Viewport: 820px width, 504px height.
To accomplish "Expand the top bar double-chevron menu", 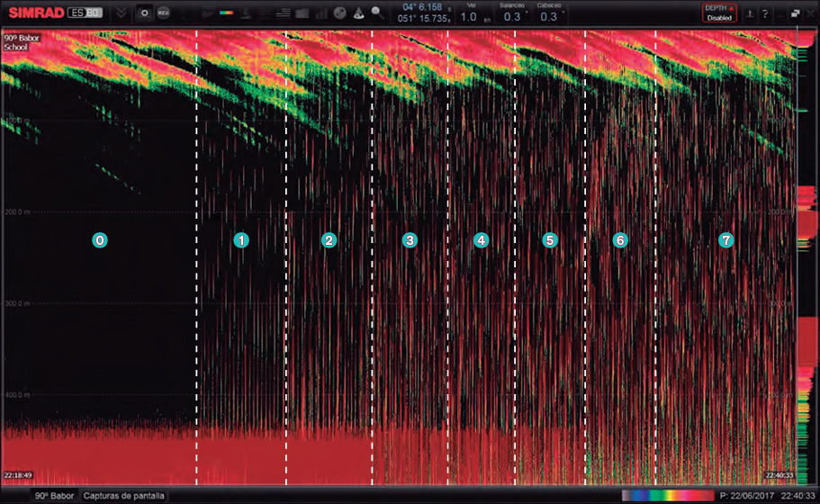I will click(x=122, y=14).
